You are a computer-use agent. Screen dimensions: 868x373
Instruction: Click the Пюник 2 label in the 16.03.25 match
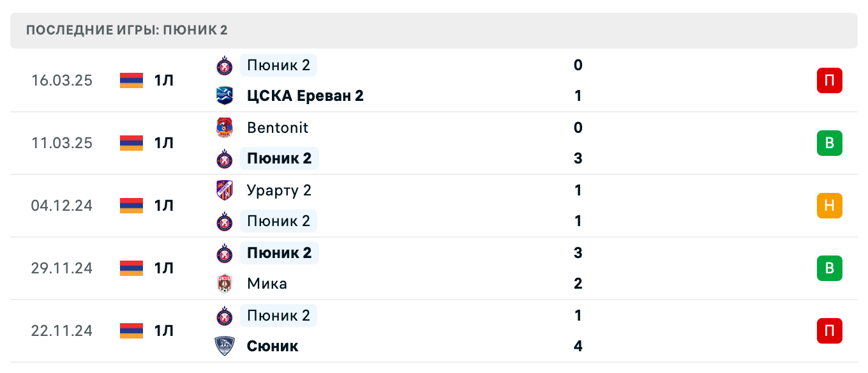point(278,65)
